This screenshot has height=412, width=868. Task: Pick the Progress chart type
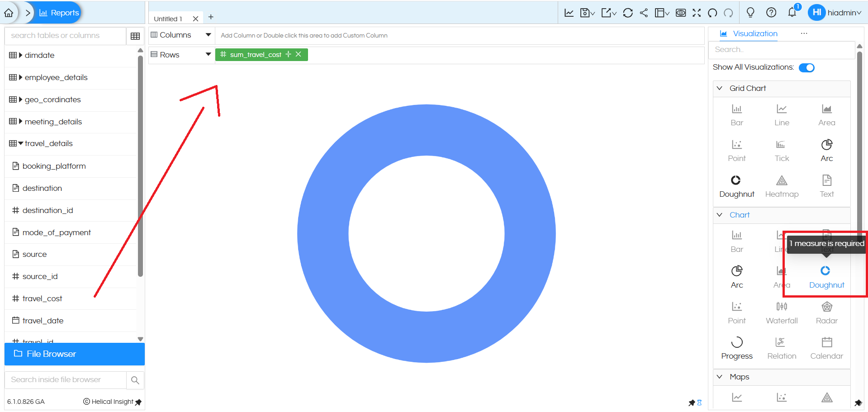point(736,347)
